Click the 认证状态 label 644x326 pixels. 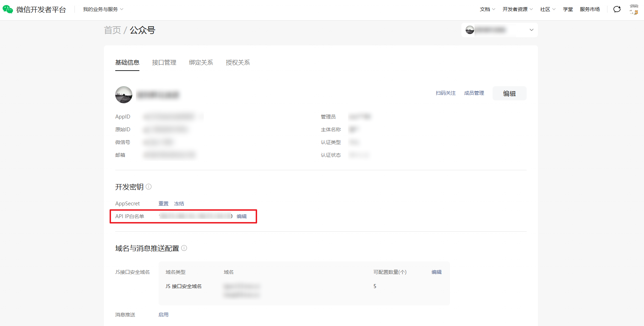click(x=331, y=155)
